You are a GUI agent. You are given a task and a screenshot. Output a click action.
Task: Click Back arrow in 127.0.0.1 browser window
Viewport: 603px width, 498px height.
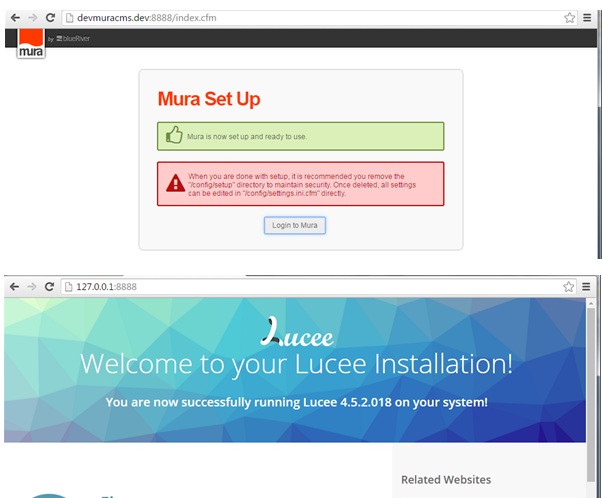point(14,287)
